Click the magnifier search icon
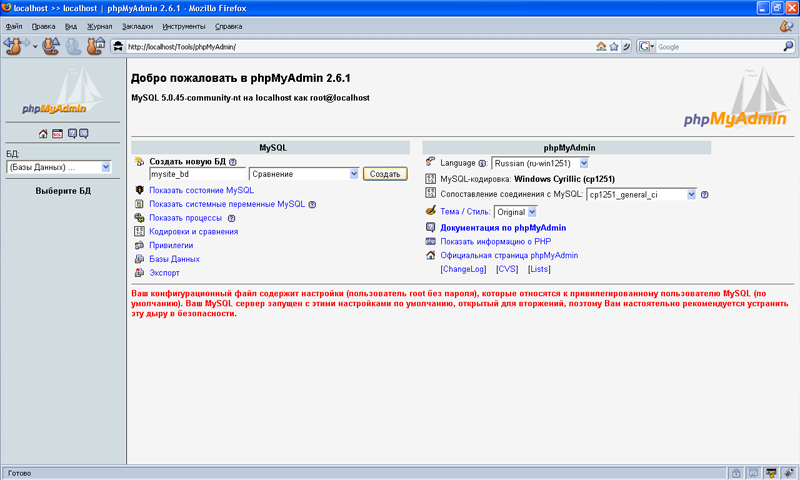This screenshot has height=480, width=800. click(x=788, y=46)
